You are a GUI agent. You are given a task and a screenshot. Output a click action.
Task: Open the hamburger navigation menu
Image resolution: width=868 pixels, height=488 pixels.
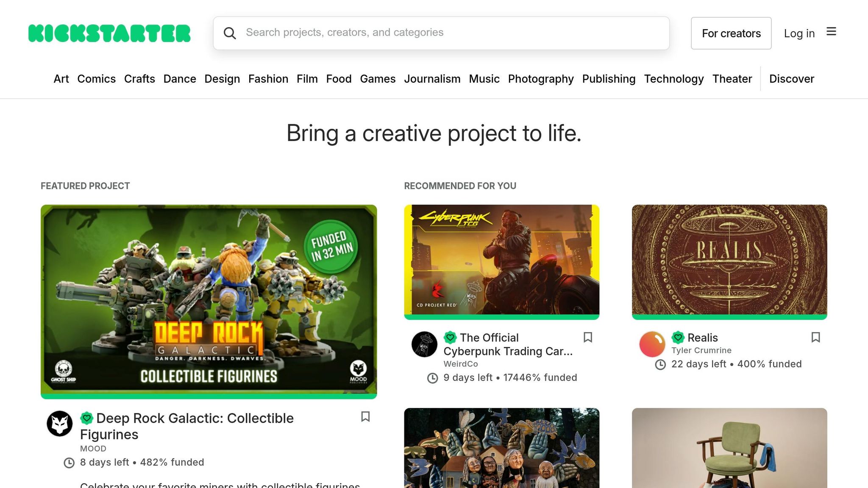click(x=832, y=32)
